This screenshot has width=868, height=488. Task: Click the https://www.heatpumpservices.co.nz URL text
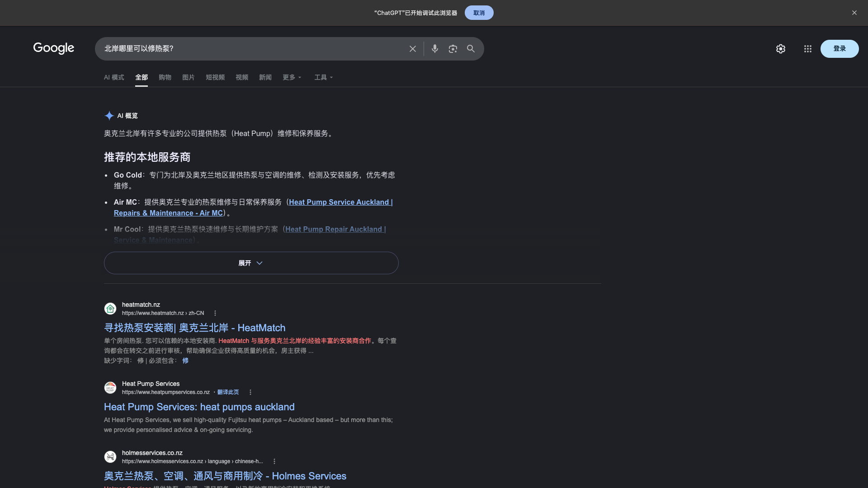(x=166, y=392)
